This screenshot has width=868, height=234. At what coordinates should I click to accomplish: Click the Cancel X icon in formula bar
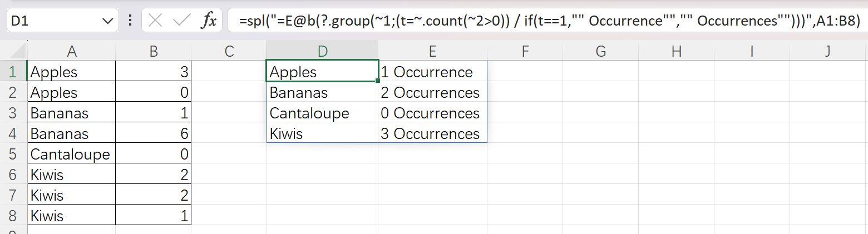tap(156, 21)
